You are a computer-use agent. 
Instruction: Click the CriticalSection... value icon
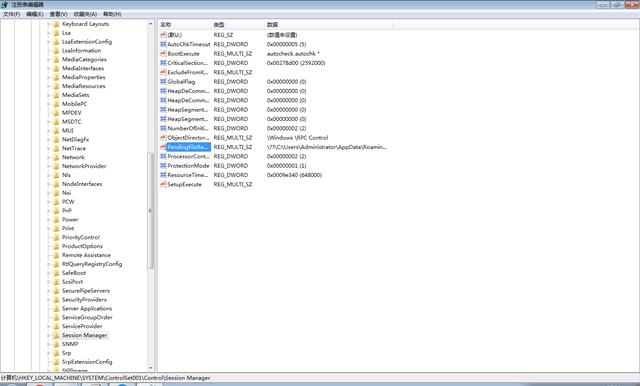click(163, 63)
